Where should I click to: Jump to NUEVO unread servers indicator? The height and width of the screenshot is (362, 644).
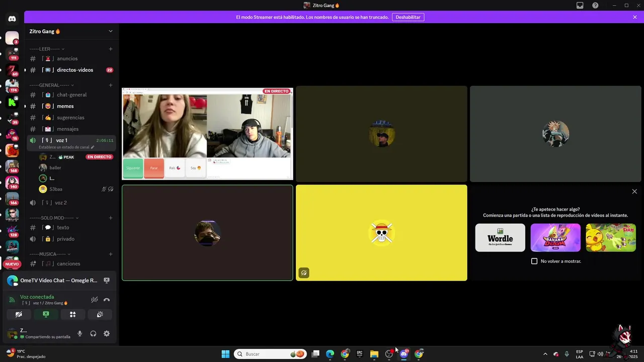point(12,264)
